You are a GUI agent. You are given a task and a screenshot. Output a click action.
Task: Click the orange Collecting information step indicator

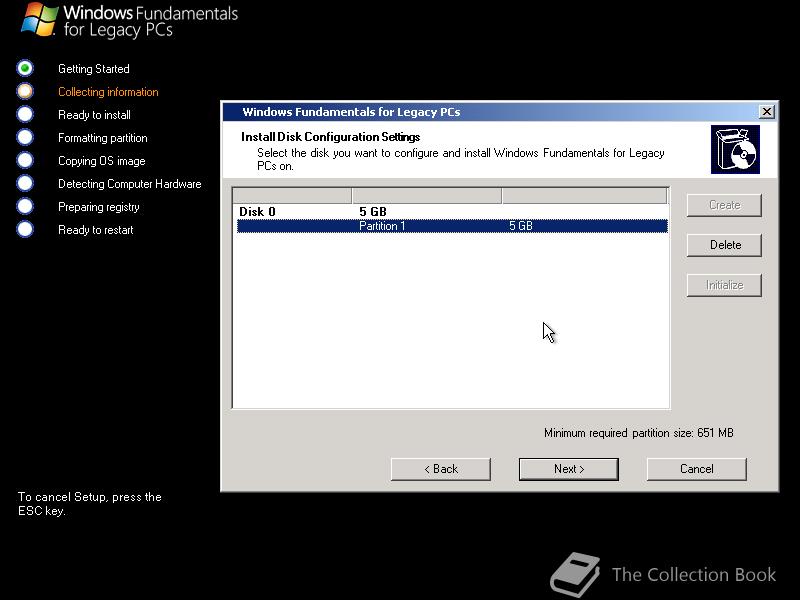point(24,91)
